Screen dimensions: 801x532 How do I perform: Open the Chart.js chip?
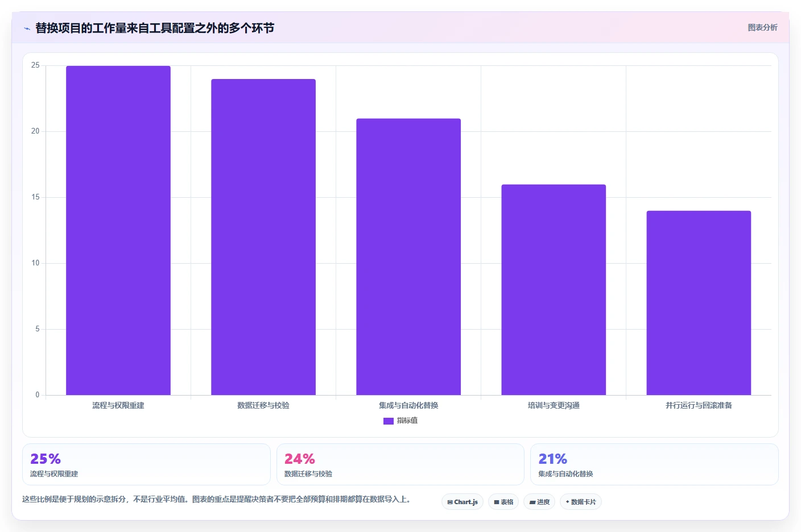tap(463, 502)
